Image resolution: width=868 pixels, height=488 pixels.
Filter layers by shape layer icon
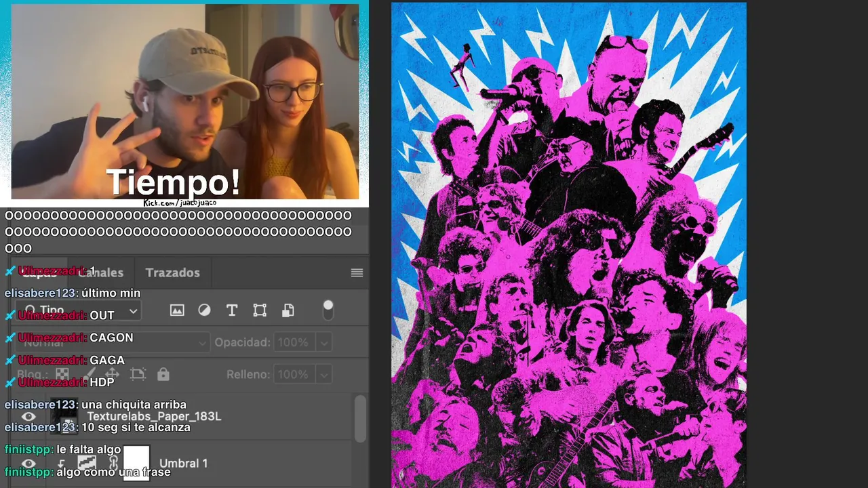(x=260, y=310)
